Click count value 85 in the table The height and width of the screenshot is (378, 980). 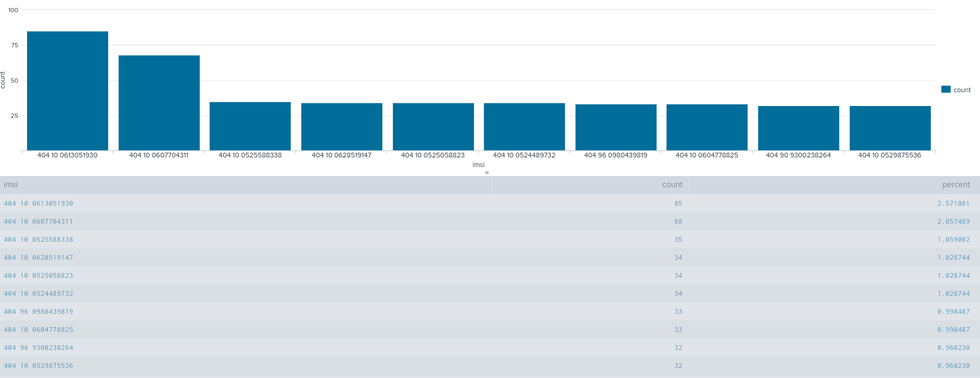pos(678,204)
